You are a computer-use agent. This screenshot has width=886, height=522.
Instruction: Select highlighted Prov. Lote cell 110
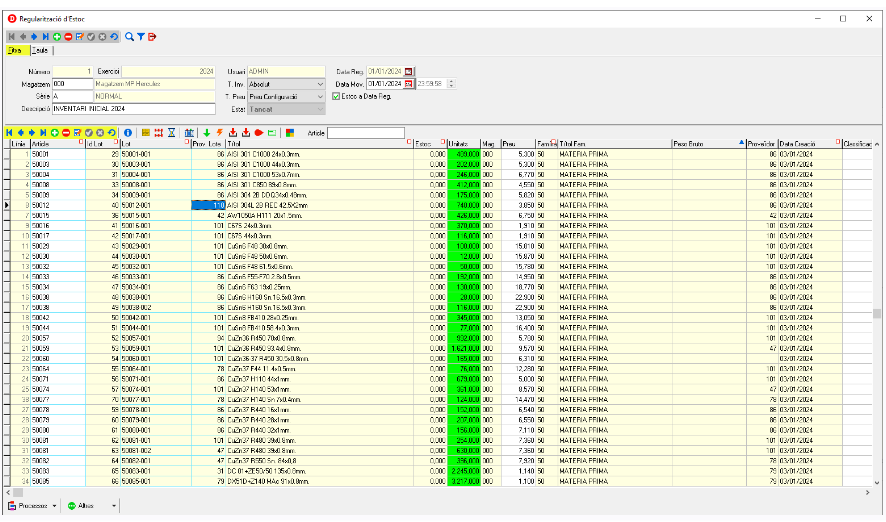pyautogui.click(x=209, y=206)
